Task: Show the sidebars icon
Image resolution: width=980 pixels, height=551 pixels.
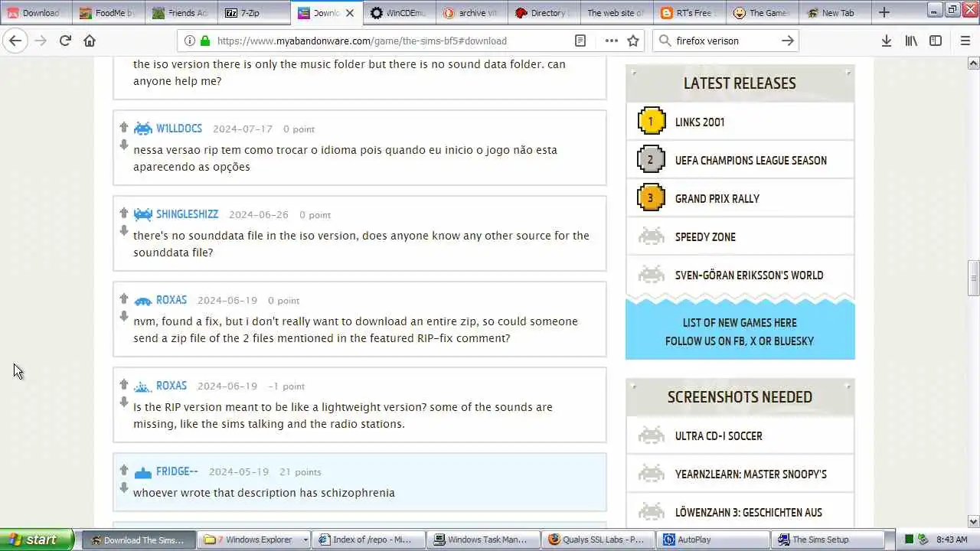Action: pyautogui.click(x=936, y=41)
